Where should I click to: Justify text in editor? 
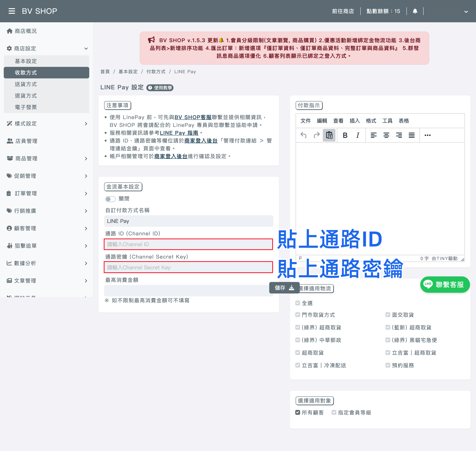click(412, 135)
